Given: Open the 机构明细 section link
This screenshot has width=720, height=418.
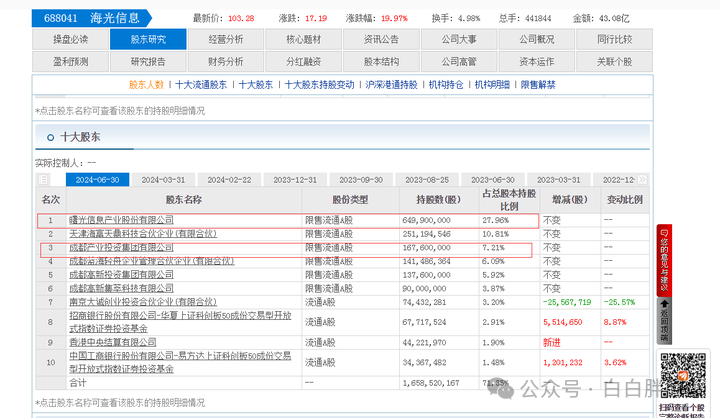Looking at the screenshot, I should (x=492, y=85).
